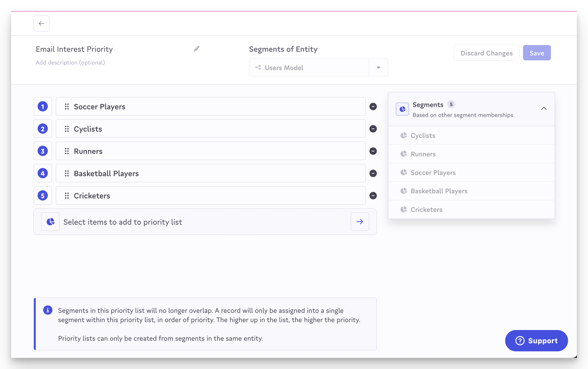The width and height of the screenshot is (588, 369).
Task: Click the Save button
Action: (536, 53)
